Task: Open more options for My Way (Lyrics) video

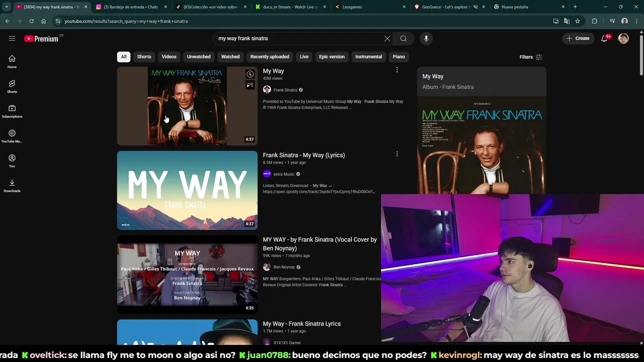Action: (x=397, y=154)
